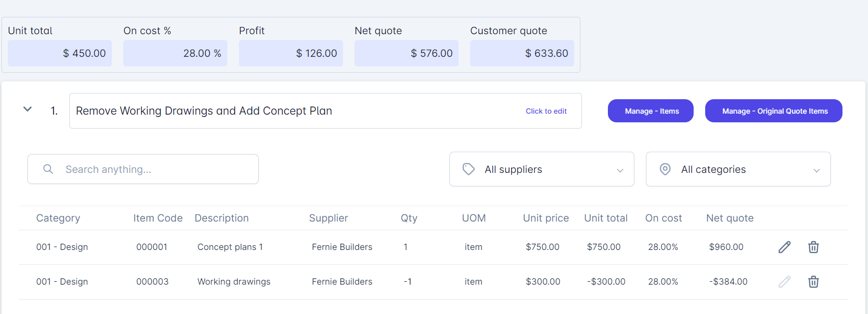The image size is (868, 314).
Task: Click the 'Click to edit' link
Action: click(546, 111)
